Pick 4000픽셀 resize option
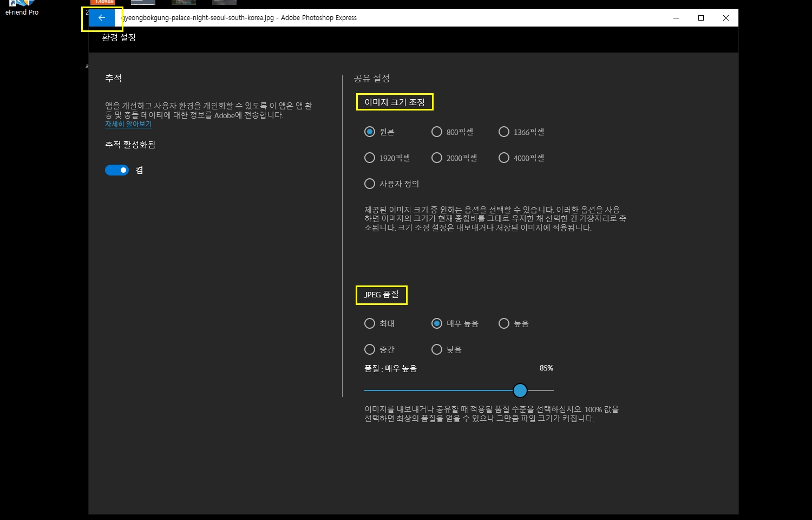The height and width of the screenshot is (520, 812). coord(504,158)
